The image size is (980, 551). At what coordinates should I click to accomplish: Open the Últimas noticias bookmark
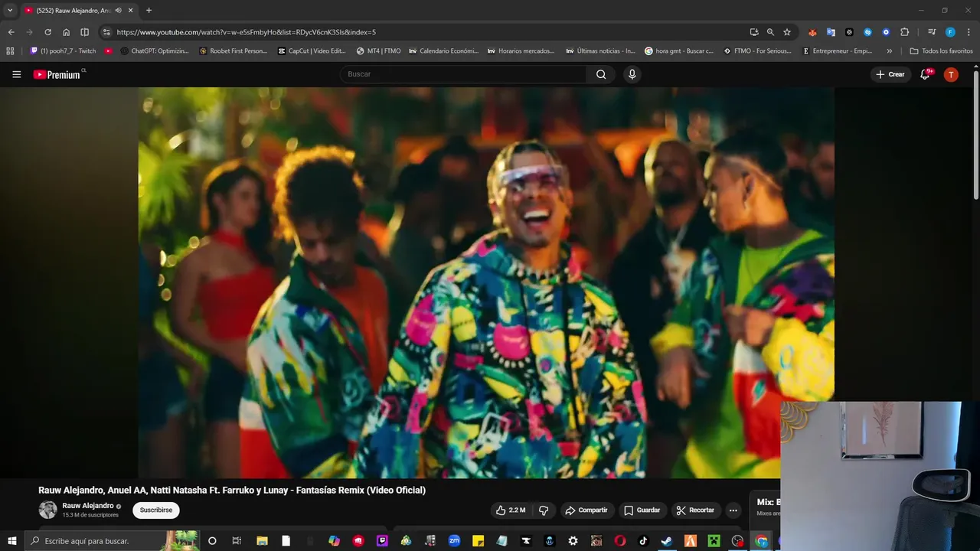point(600,51)
